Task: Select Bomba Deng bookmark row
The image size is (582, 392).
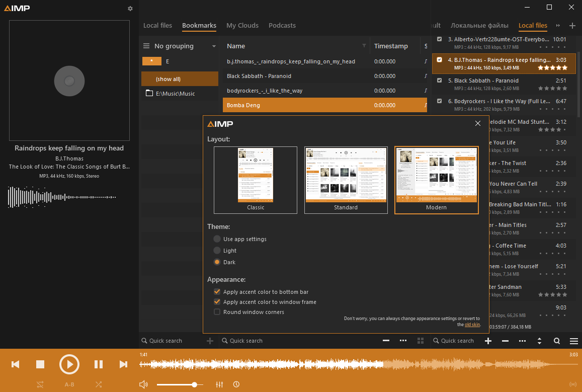Action: coord(325,105)
